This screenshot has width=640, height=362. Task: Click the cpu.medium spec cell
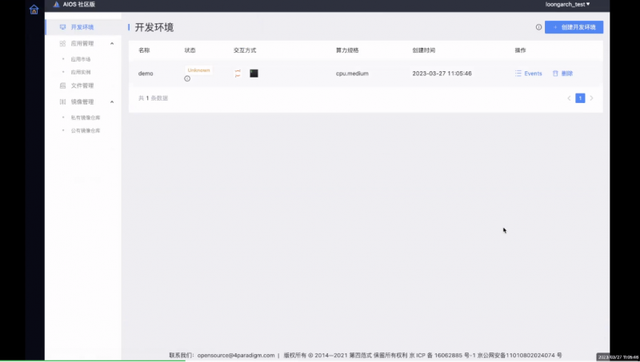point(352,73)
